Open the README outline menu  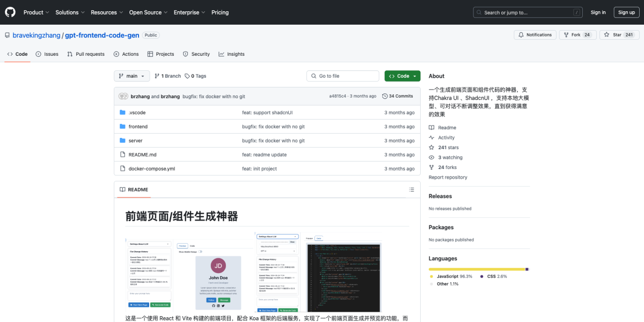pyautogui.click(x=411, y=189)
